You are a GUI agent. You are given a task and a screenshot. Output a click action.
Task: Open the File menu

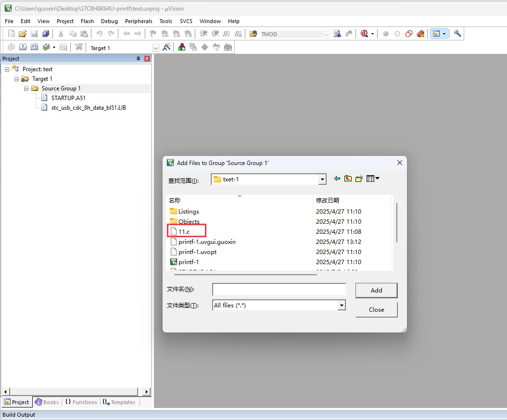pyautogui.click(x=9, y=21)
